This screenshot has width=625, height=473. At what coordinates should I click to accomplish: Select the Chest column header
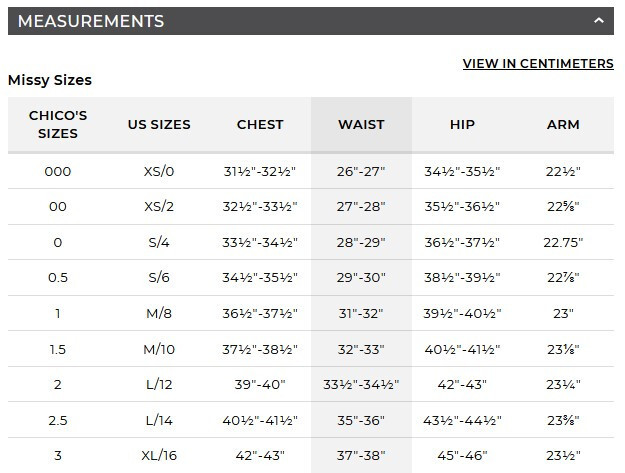tap(260, 125)
